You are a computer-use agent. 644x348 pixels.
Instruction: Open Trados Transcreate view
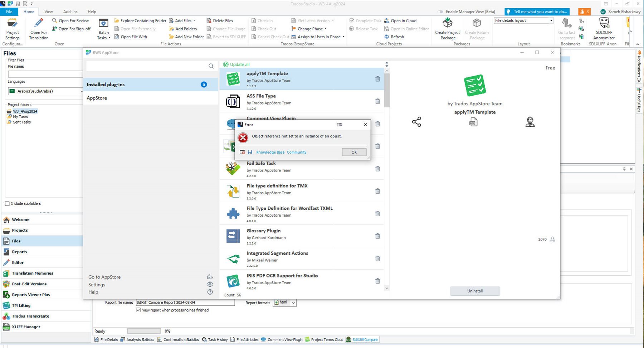pyautogui.click(x=46, y=316)
